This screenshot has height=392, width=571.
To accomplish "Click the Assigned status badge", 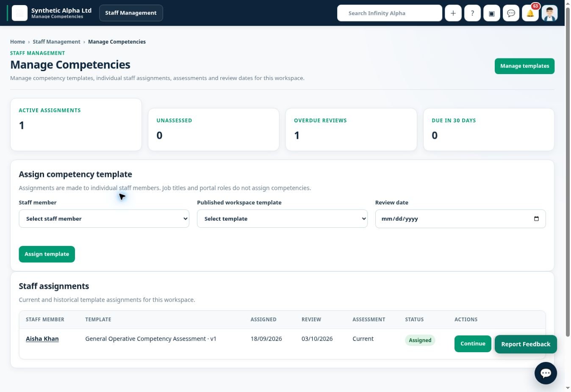I will 420,340.
